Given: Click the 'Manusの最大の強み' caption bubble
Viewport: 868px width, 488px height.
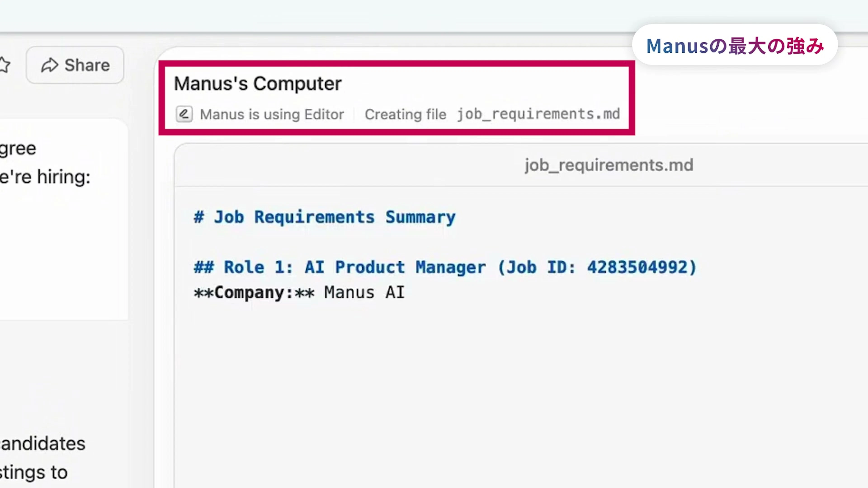Looking at the screenshot, I should tap(735, 45).
